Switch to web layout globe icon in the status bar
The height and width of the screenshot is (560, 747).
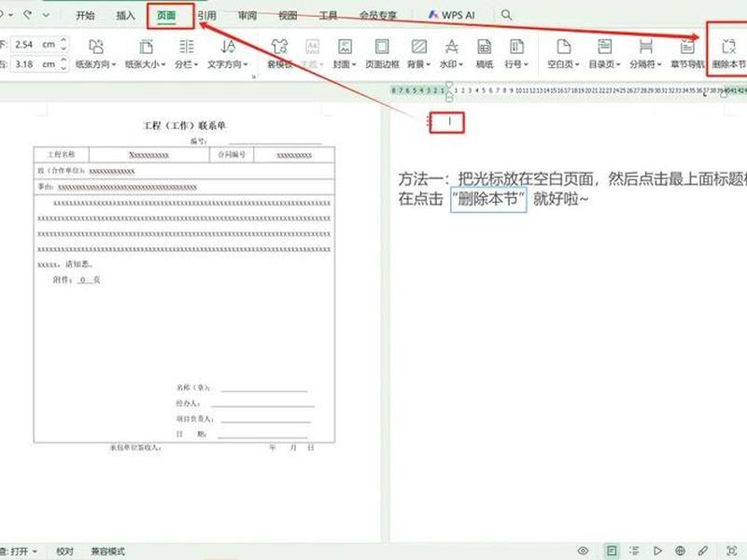[681, 551]
